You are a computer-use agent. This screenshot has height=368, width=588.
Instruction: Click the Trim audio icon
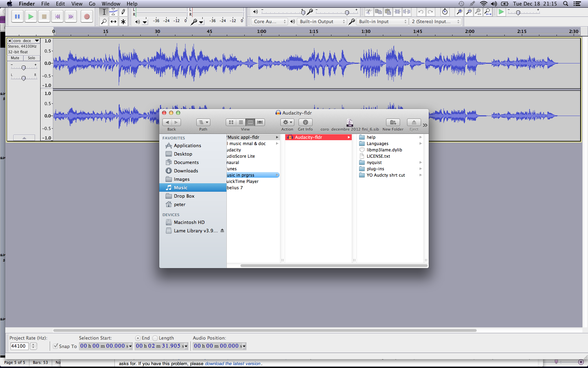(x=397, y=12)
